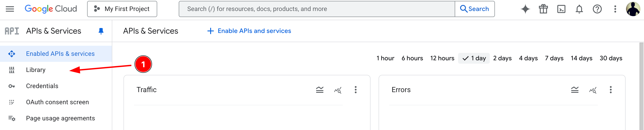The image size is (644, 130).
Task: Open Errors chart more options menu
Action: click(x=611, y=90)
